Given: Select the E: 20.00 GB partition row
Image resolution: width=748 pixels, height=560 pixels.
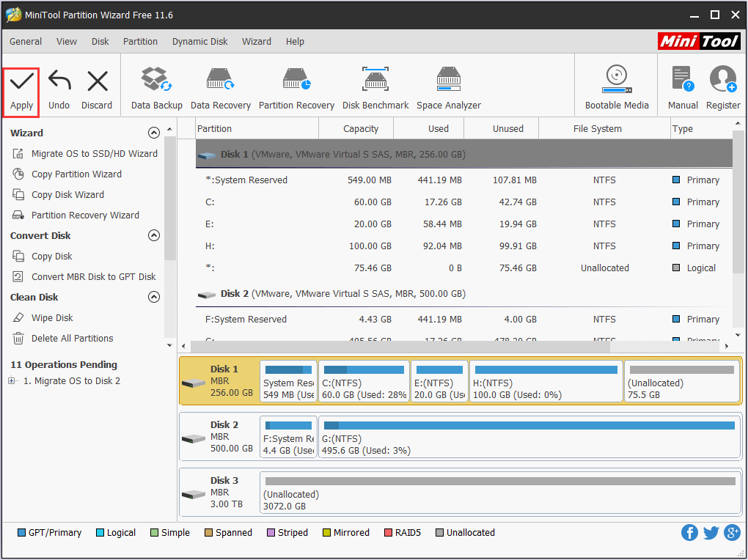Looking at the screenshot, I should point(463,224).
